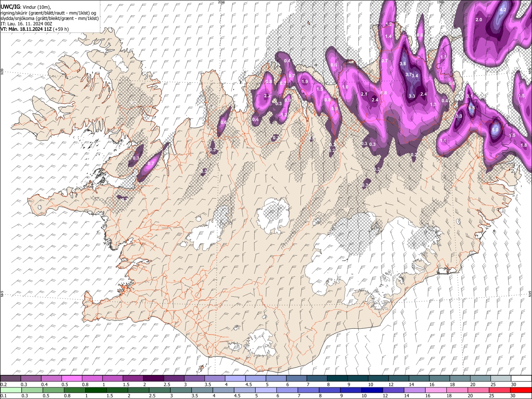Click the 2.2 precipitation value label
Image resolution: width=532 pixels, height=399 pixels.
[x=267, y=96]
